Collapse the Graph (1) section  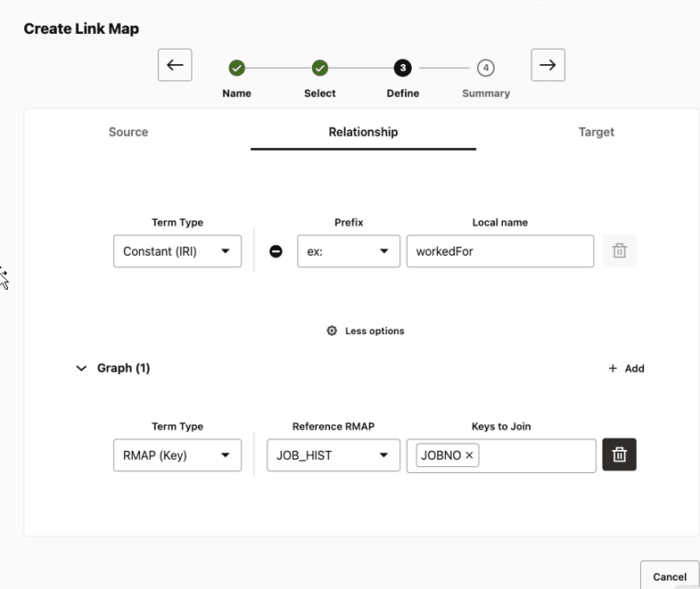click(x=81, y=368)
